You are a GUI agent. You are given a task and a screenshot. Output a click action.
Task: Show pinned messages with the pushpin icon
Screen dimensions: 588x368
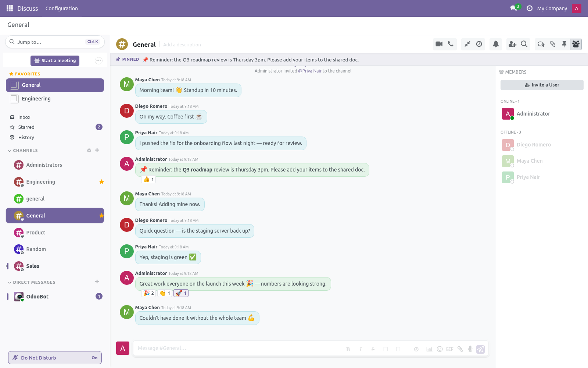point(564,44)
